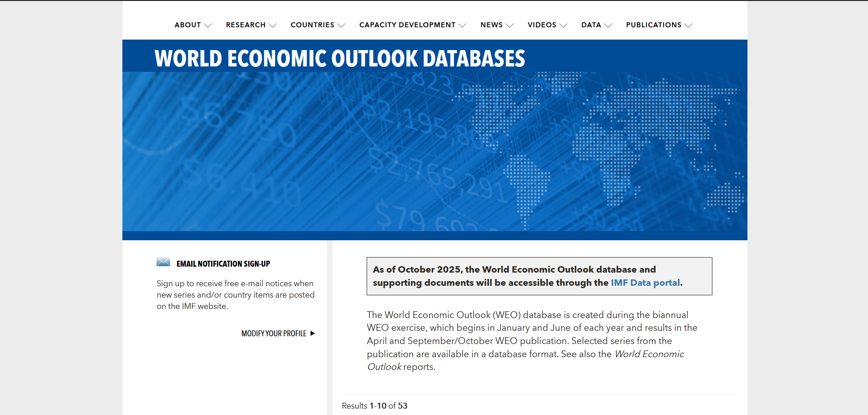Open the italic World Economic Outlook reports link
Image resolution: width=868 pixels, height=415 pixels.
649,354
